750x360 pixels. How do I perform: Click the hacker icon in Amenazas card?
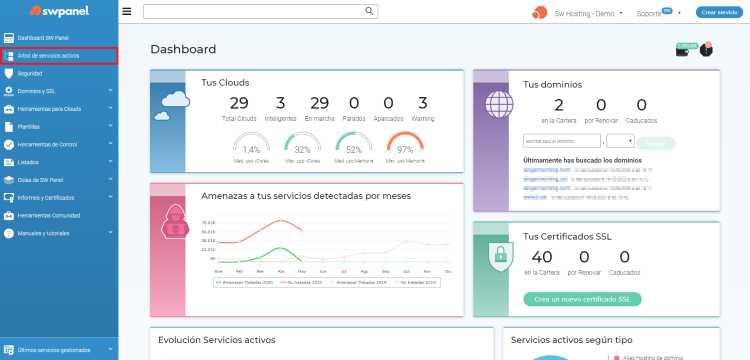coord(176,221)
